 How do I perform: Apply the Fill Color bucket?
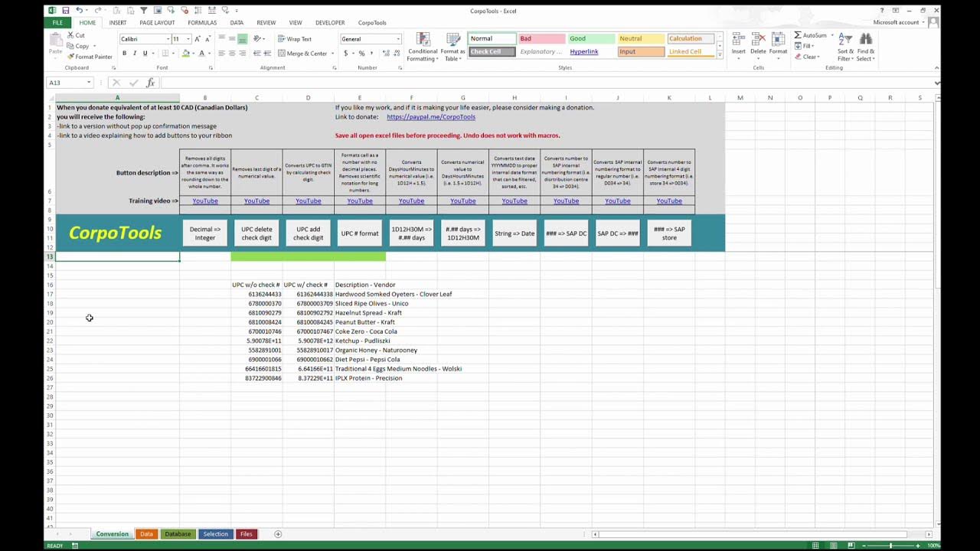click(x=185, y=54)
